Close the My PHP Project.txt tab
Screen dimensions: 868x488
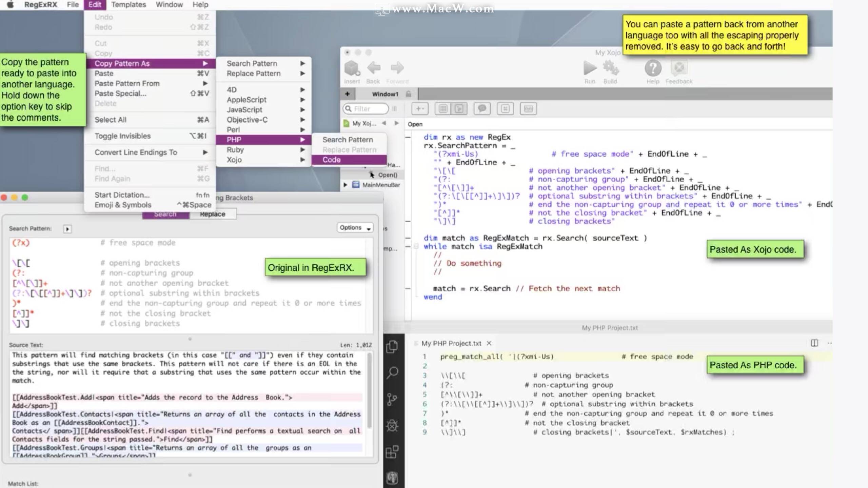click(489, 343)
